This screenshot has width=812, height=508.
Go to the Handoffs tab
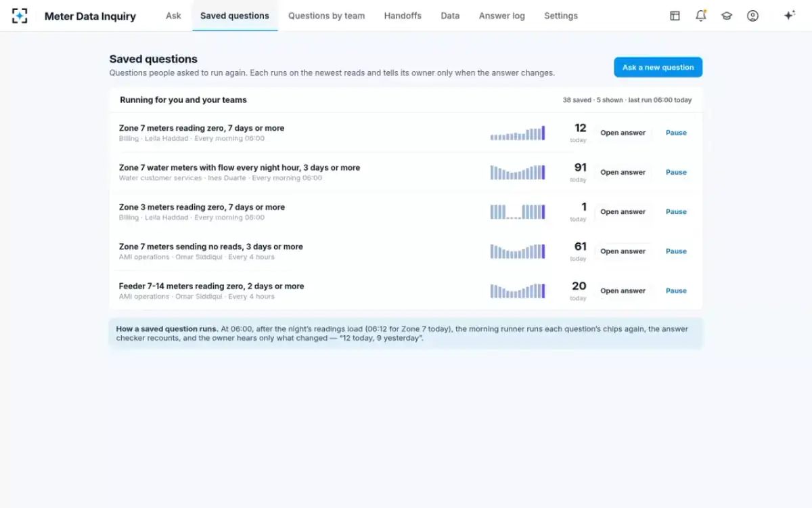403,16
